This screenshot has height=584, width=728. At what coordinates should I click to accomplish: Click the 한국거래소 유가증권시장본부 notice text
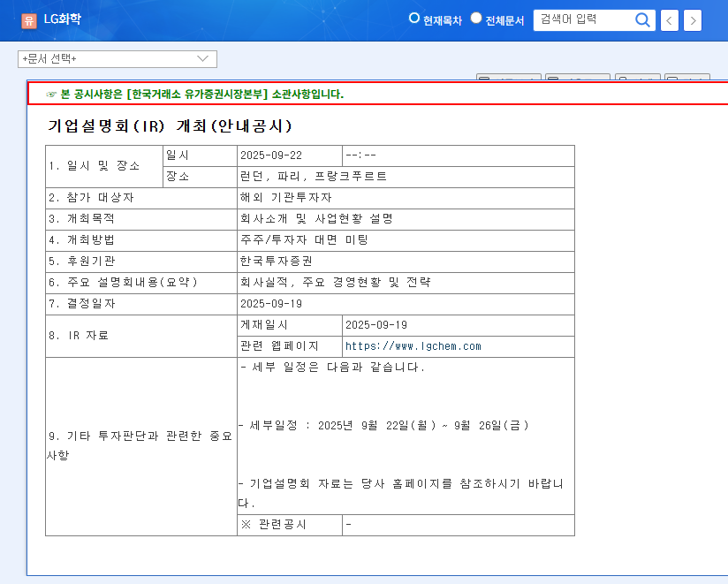197,95
